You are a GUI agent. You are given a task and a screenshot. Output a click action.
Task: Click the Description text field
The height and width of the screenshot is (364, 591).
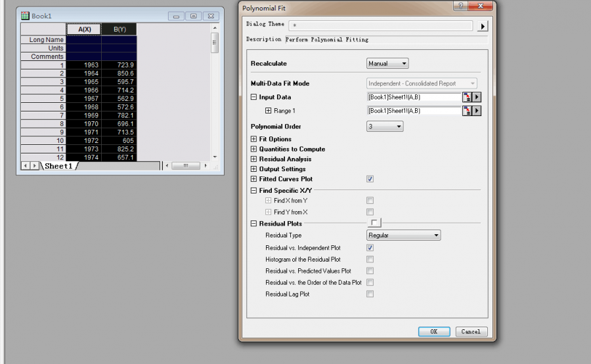pyautogui.click(x=386, y=39)
